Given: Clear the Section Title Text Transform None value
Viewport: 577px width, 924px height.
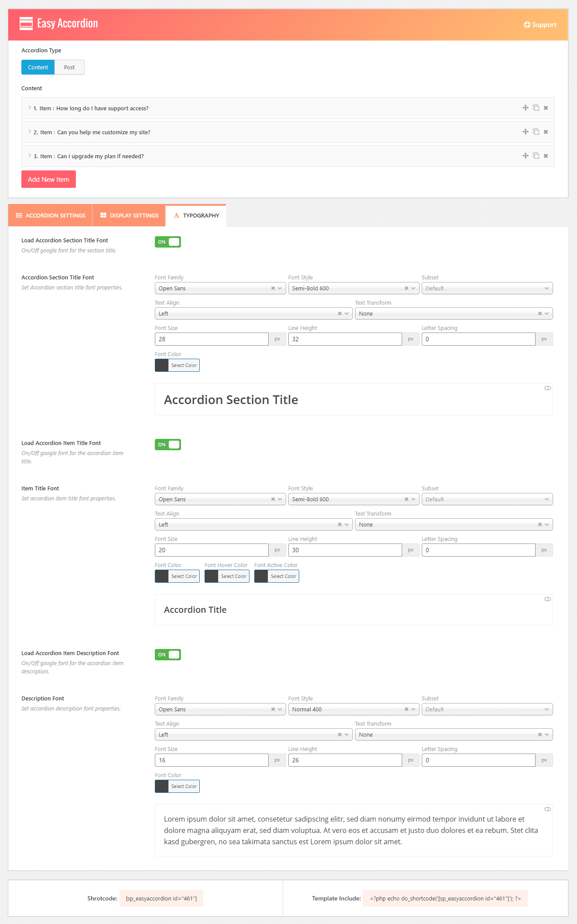Looking at the screenshot, I should tap(540, 313).
